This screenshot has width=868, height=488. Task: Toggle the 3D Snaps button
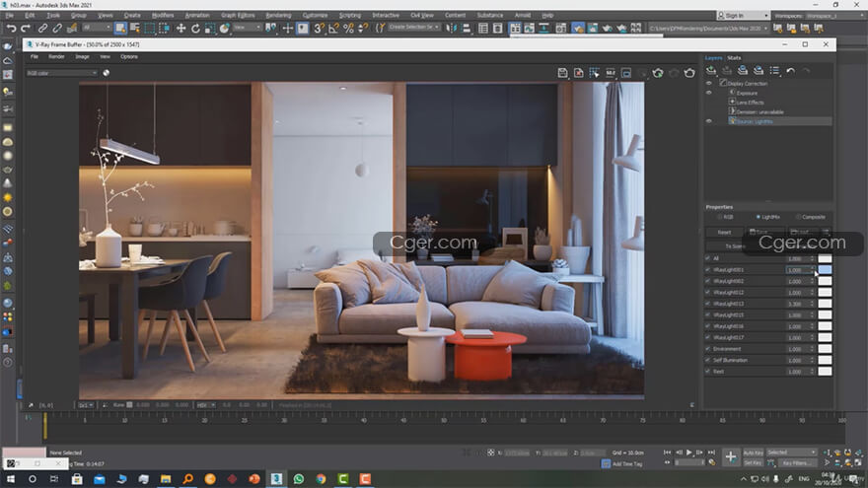[x=319, y=28]
